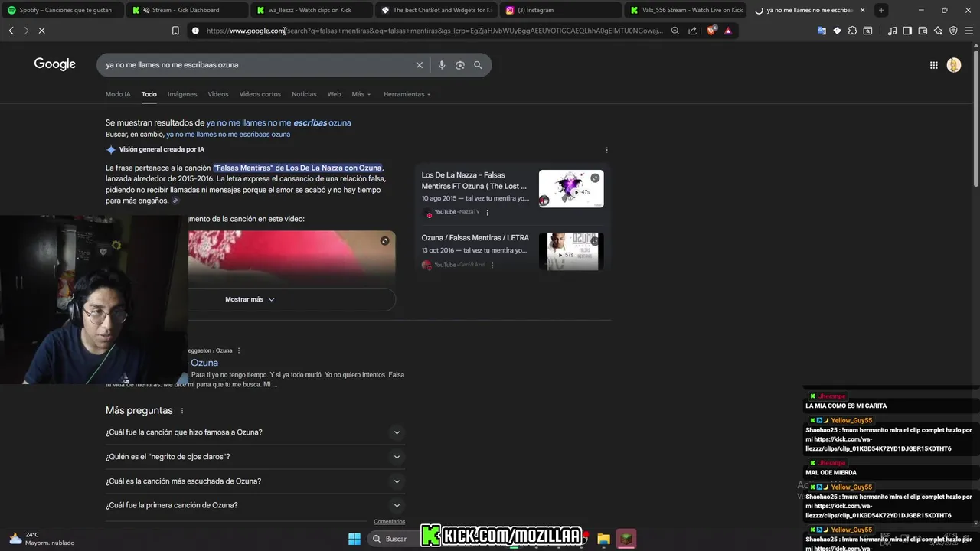This screenshot has width=980, height=551.
Task: Click the browser address bar URL
Action: (434, 31)
